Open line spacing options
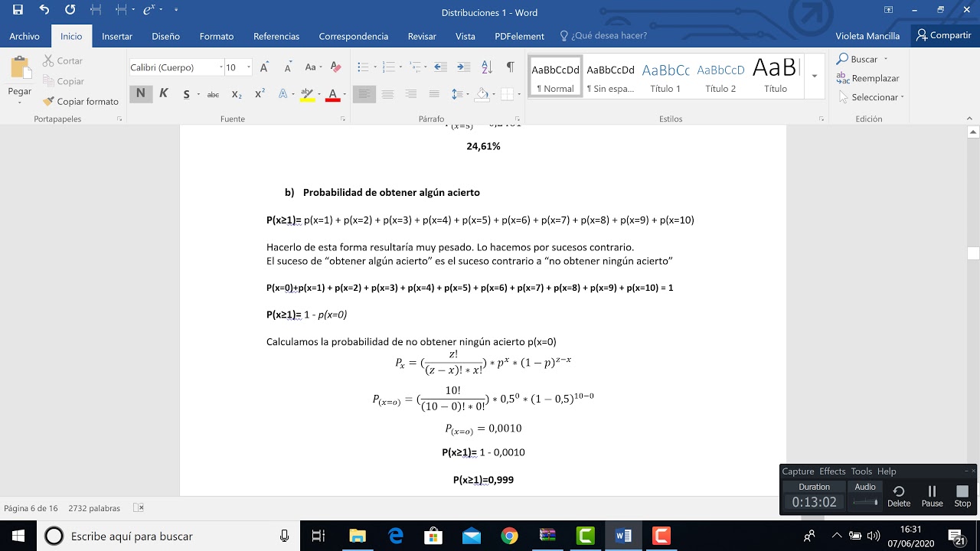This screenshot has width=980, height=551. coord(459,94)
